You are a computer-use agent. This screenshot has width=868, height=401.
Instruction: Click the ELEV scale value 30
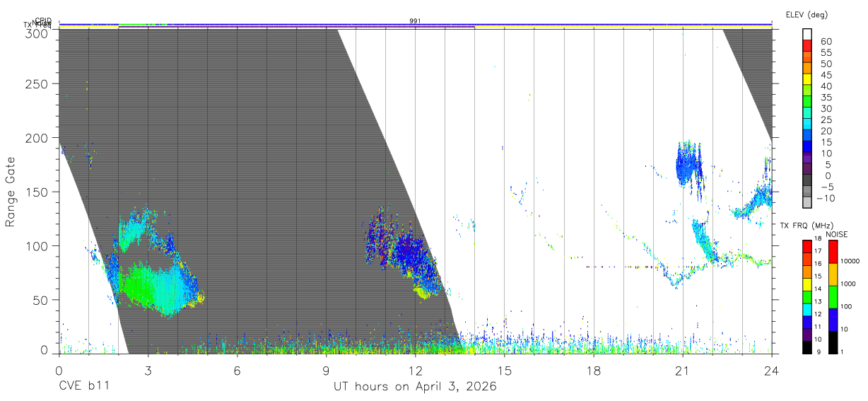[x=826, y=108]
